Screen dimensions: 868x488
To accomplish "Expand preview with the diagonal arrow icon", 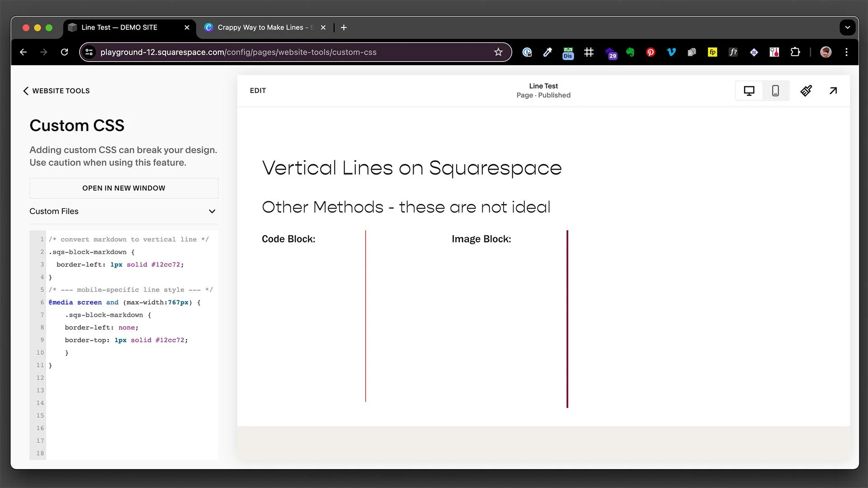I will tap(833, 91).
